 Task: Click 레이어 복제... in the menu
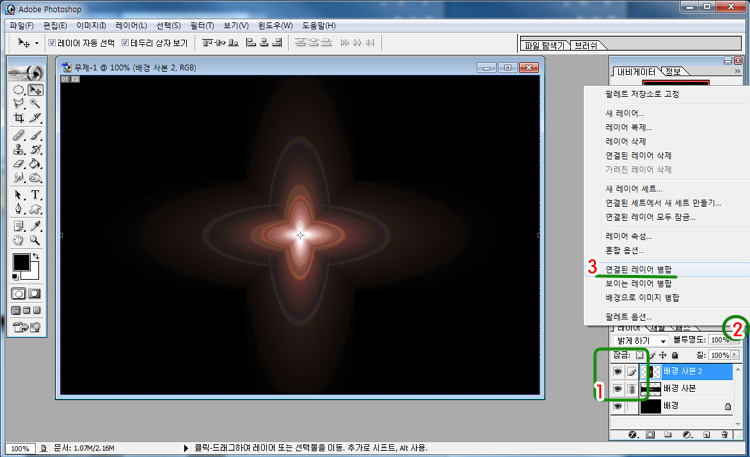click(628, 127)
